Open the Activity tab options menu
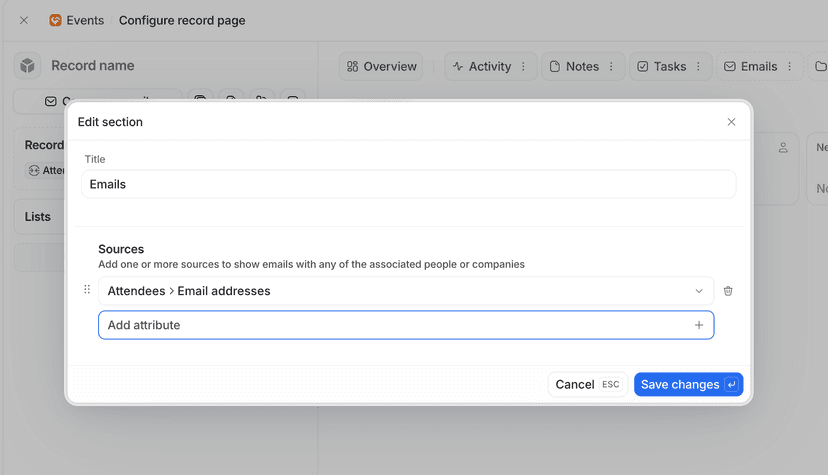828x475 pixels. tap(523, 66)
